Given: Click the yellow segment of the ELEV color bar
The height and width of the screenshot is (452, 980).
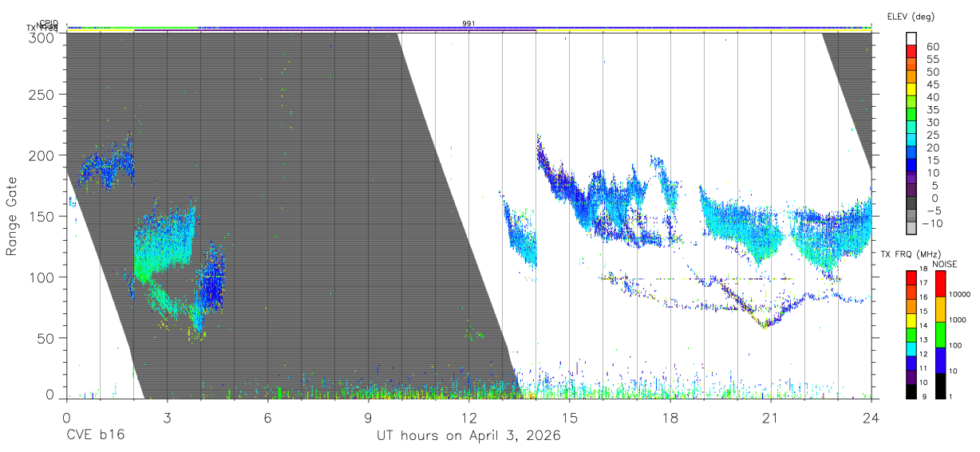Looking at the screenshot, I should tap(912, 89).
